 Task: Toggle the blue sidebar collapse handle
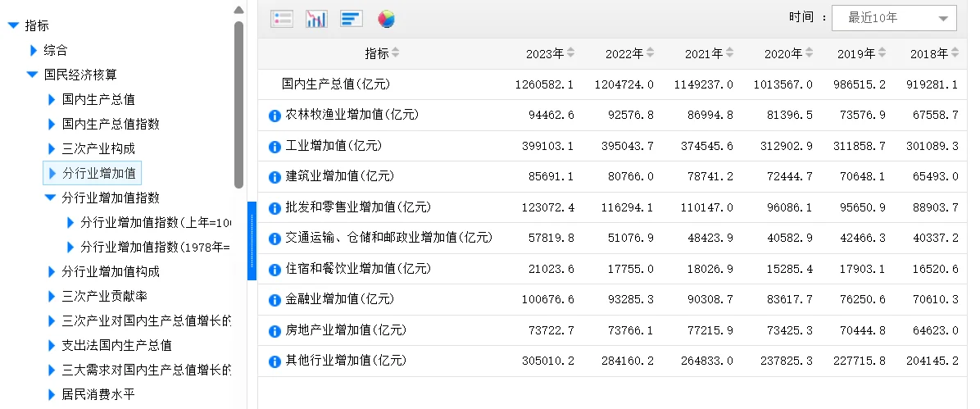[252, 241]
